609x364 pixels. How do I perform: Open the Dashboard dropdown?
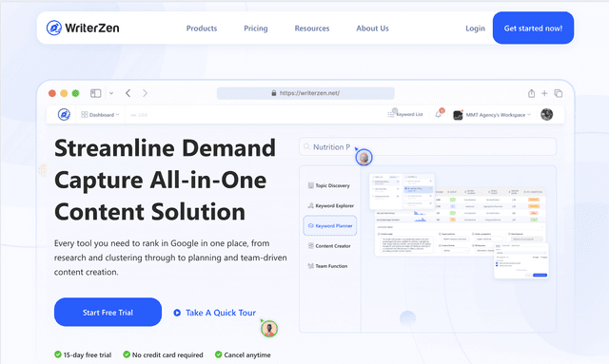pyautogui.click(x=100, y=115)
